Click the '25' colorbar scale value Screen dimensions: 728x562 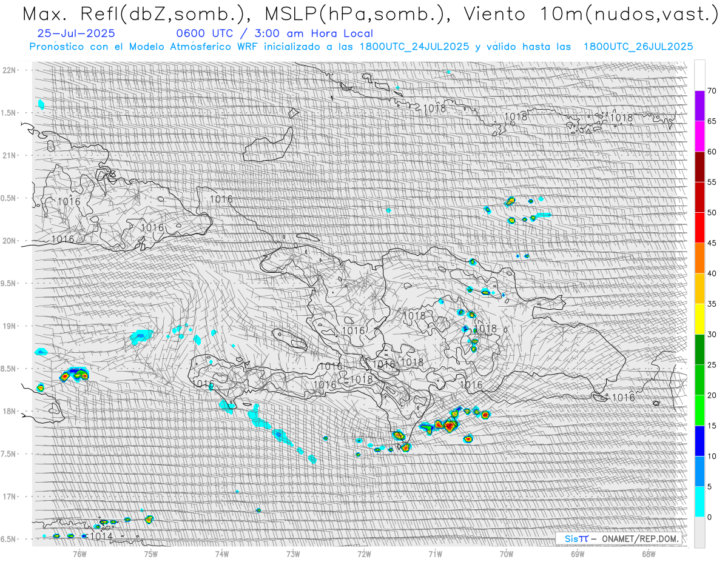[712, 364]
